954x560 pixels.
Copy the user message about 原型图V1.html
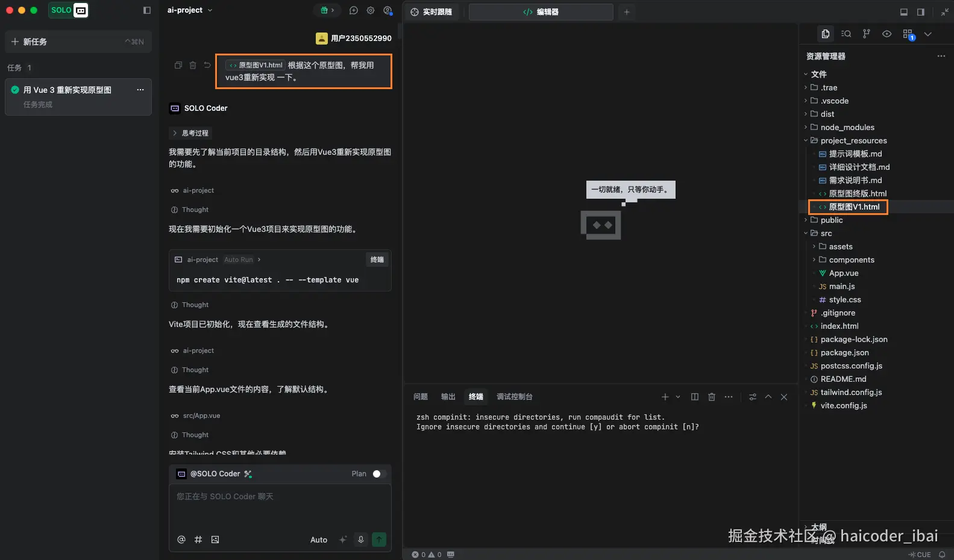178,65
